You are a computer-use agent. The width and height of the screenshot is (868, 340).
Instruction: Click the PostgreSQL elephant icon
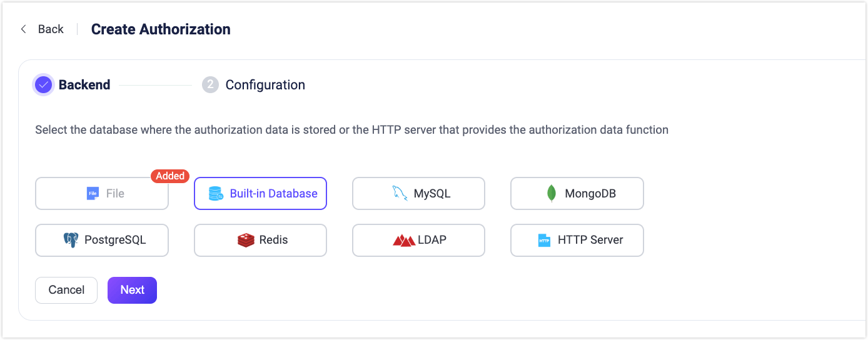[71, 240]
